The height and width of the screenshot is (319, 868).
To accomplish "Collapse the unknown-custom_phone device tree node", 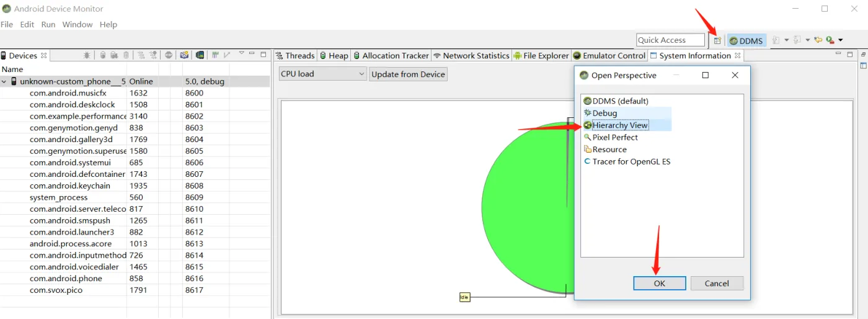I will tap(4, 81).
